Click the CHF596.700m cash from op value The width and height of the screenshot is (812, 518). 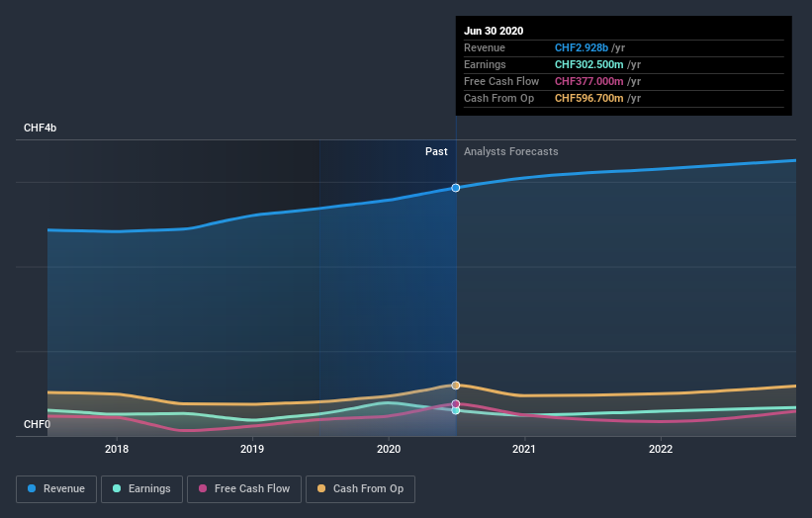588,98
